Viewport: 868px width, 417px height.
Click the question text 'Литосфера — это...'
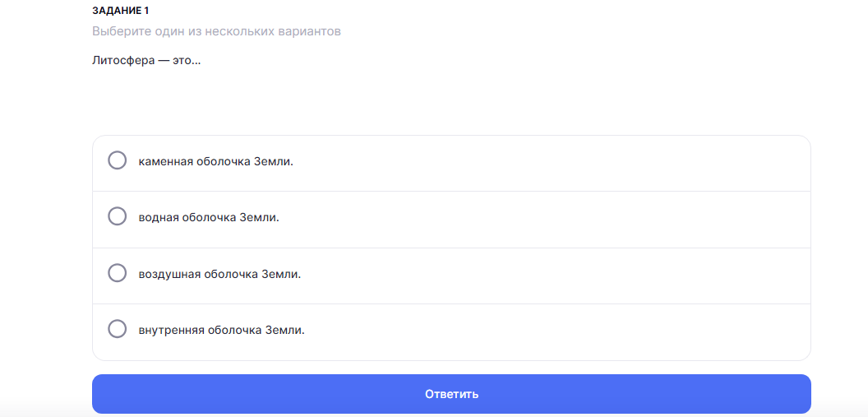click(146, 60)
